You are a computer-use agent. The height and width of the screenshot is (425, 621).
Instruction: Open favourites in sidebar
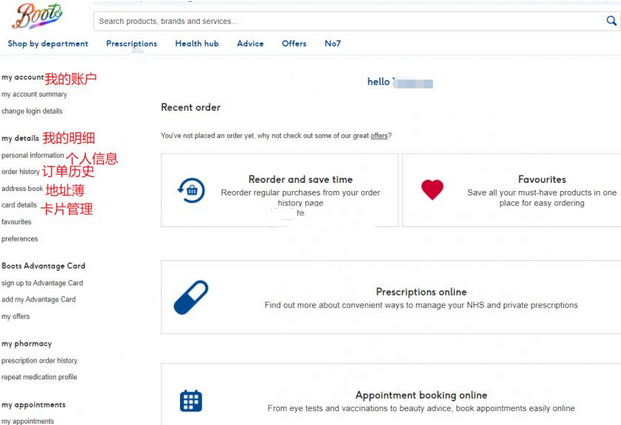(16, 222)
